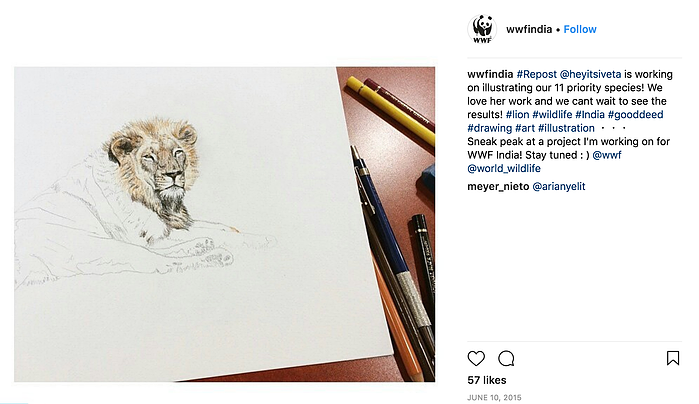Follow the wwfindia account
This screenshot has width=699, height=404.
click(580, 29)
